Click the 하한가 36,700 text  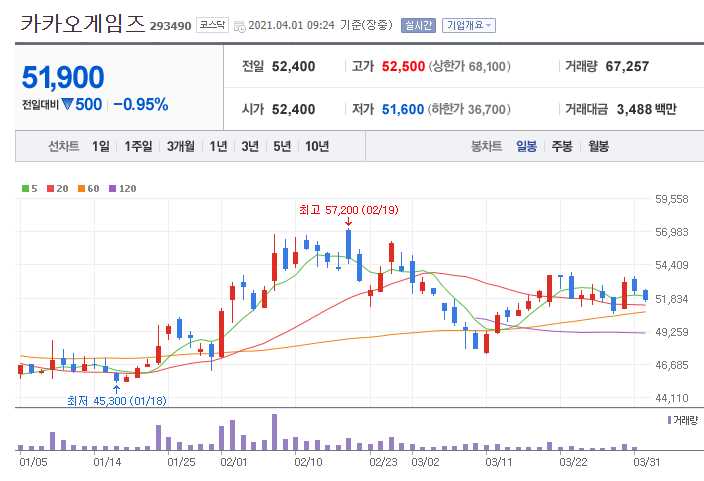click(469, 109)
